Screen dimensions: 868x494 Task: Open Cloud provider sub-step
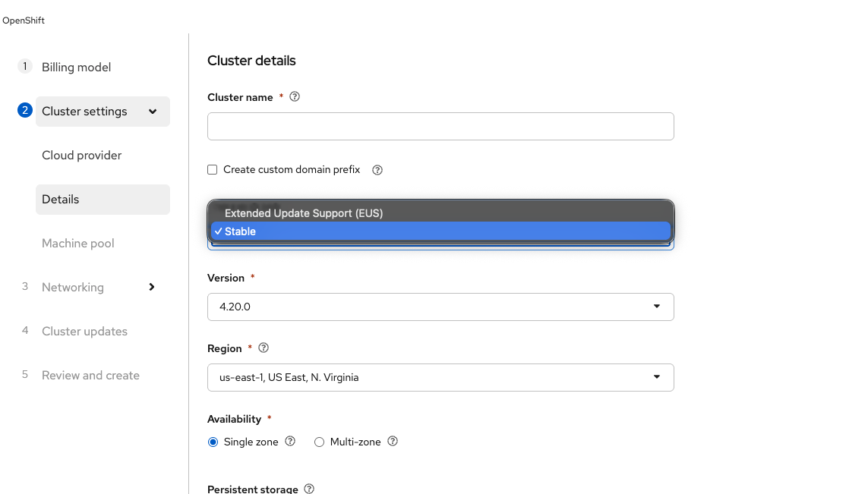click(82, 156)
